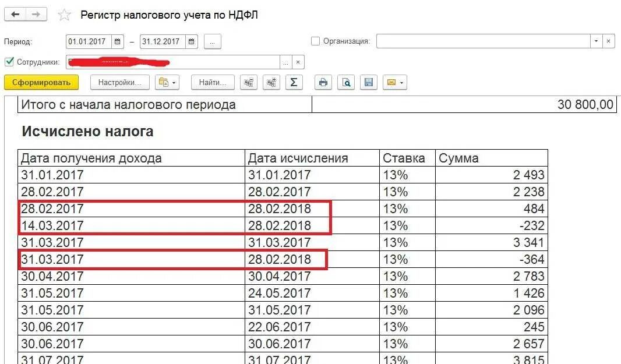Select sum cell 2 657

tap(492, 344)
